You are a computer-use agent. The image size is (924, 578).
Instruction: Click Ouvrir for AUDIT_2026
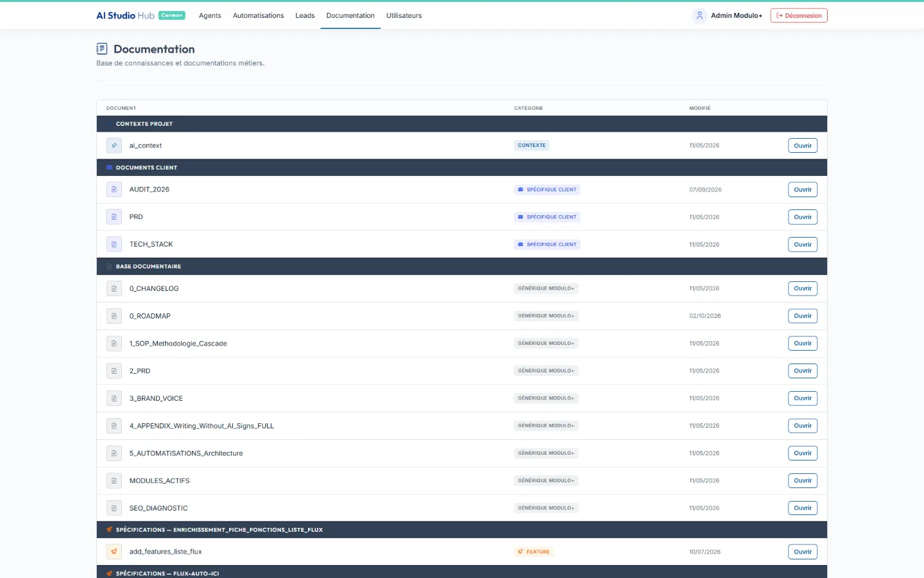(x=803, y=189)
